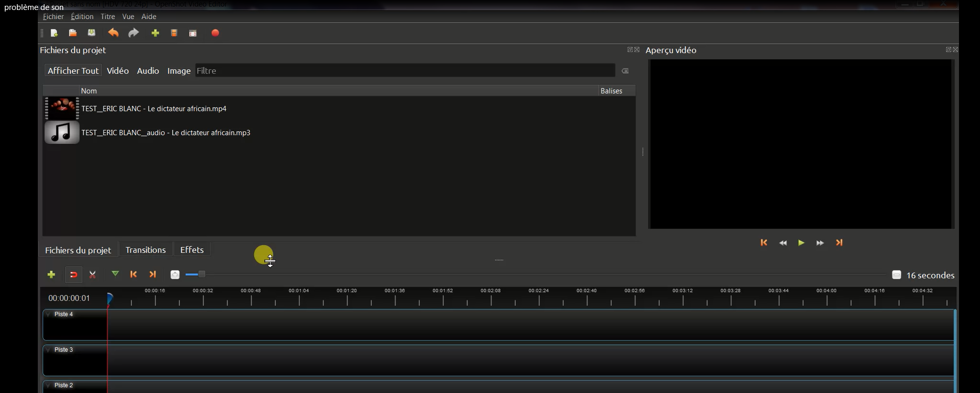Open the Édition menu
This screenshot has height=393, width=980.
pyautogui.click(x=82, y=17)
